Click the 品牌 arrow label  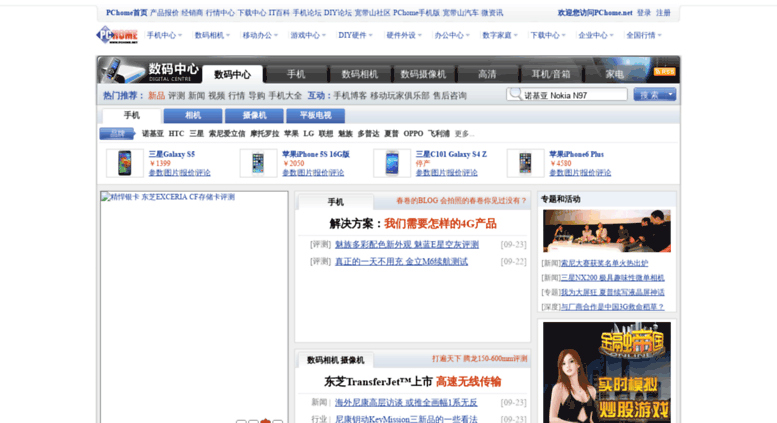point(117,134)
